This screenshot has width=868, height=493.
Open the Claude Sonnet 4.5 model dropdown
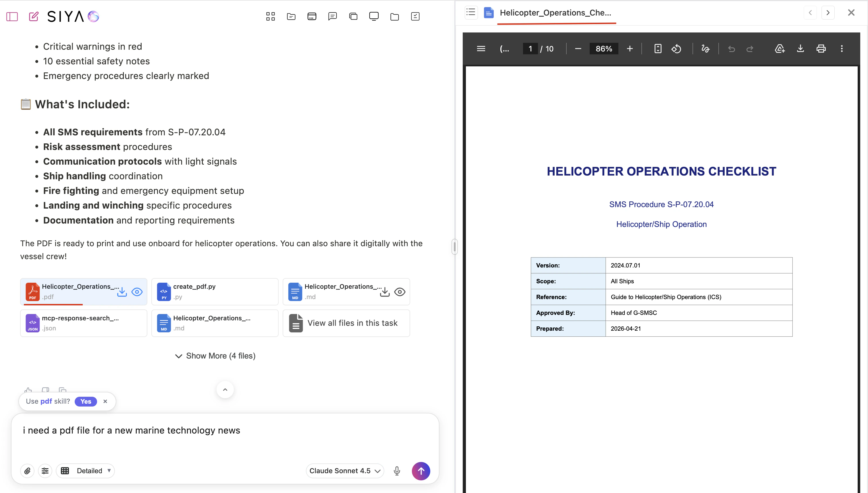point(345,471)
